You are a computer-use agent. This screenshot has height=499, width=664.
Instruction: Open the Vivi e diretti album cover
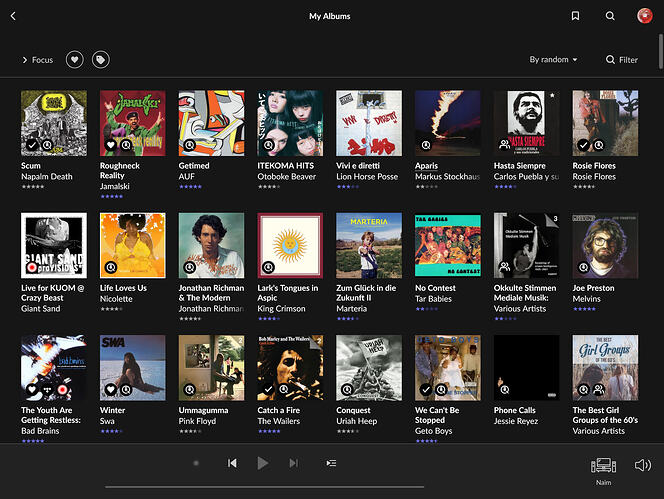369,123
